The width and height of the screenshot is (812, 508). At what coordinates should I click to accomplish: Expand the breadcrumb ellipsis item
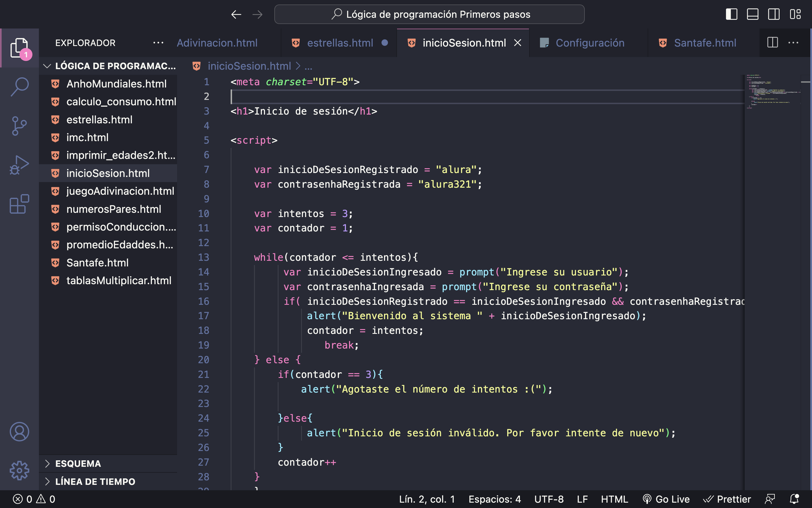[308, 66]
